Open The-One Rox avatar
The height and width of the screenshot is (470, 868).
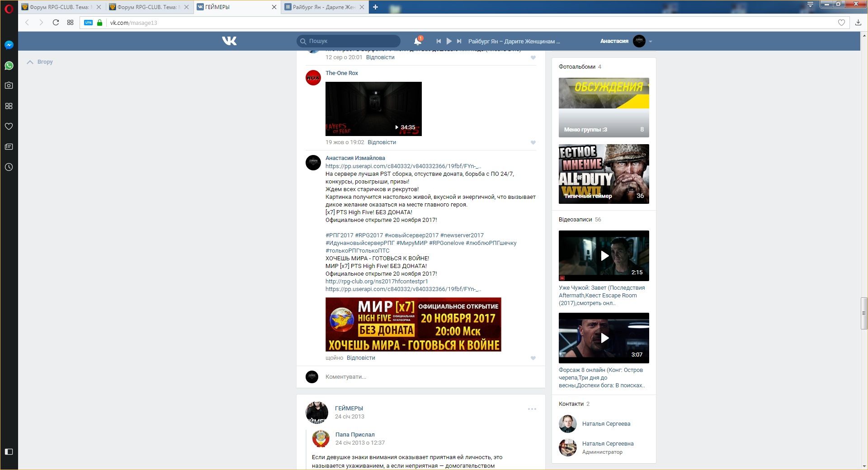click(x=313, y=78)
